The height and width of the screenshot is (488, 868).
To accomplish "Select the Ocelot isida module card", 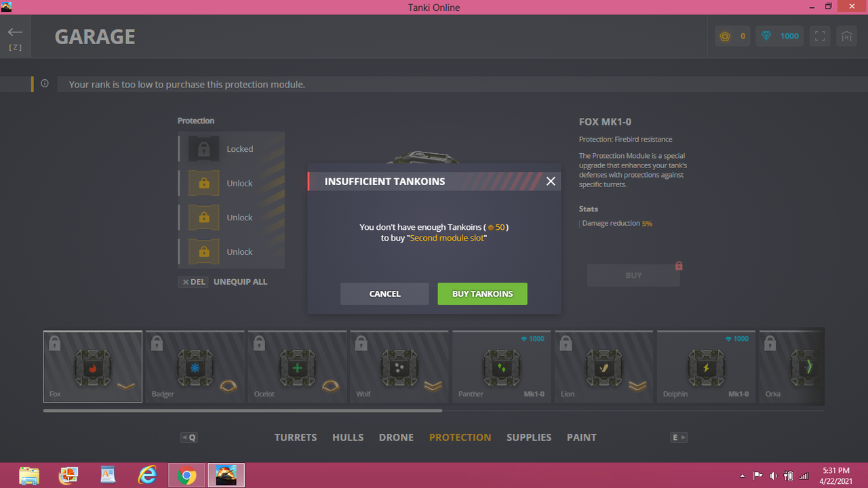I will click(298, 367).
